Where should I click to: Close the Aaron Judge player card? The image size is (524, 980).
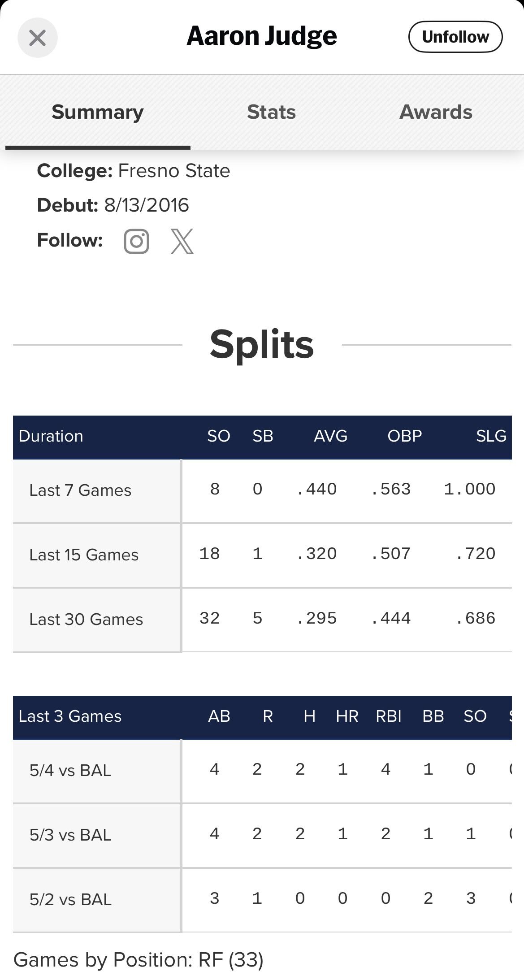[x=38, y=38]
